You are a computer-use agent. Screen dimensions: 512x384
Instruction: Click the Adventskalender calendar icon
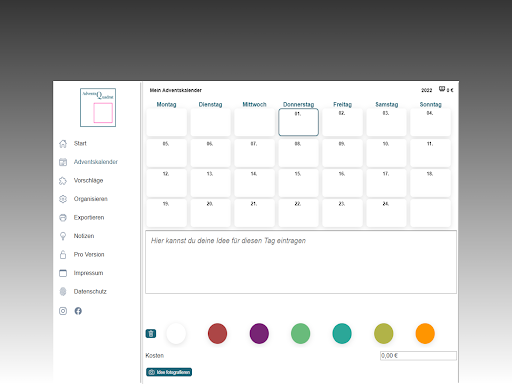pos(63,162)
